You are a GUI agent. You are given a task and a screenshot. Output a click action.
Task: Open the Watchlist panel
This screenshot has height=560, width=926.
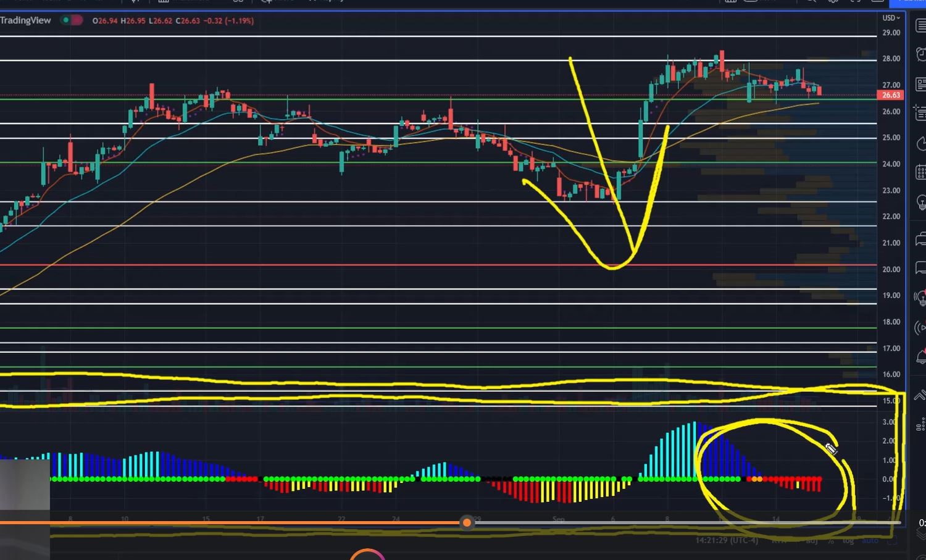coord(920,26)
